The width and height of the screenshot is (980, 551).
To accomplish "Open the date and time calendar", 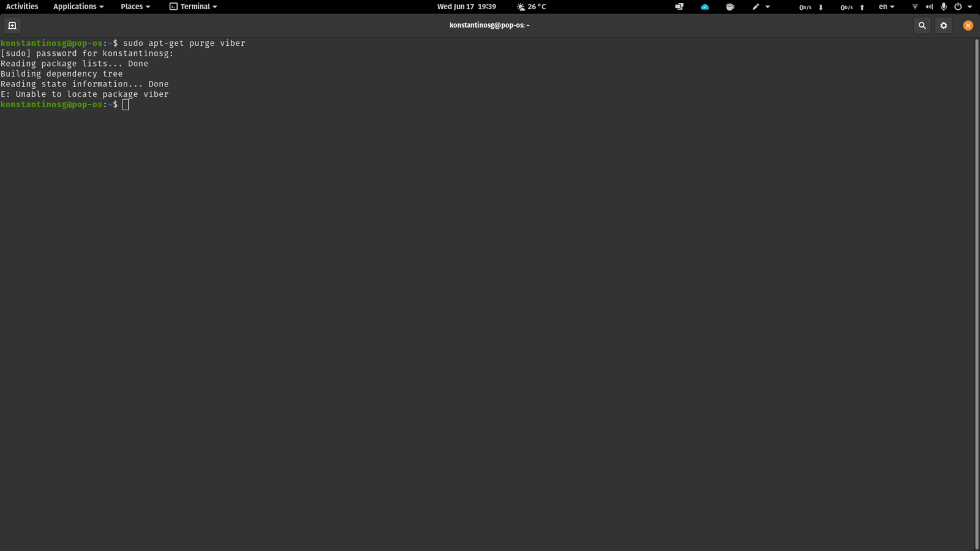I will (x=467, y=7).
